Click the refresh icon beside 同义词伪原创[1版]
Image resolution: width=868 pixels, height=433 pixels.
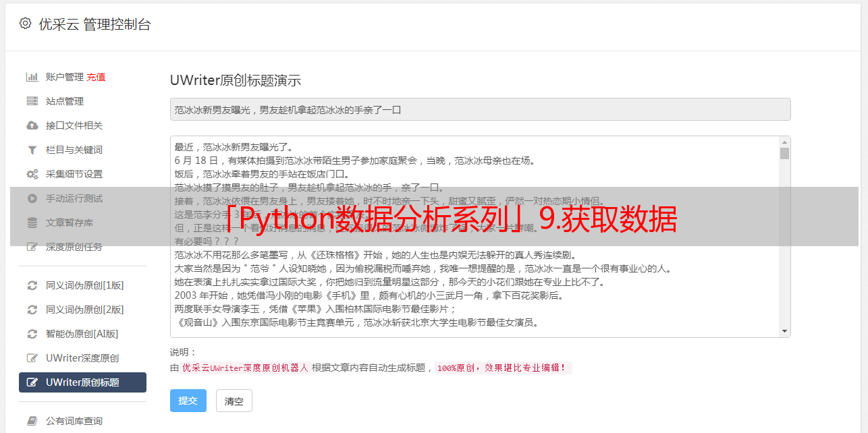point(32,285)
